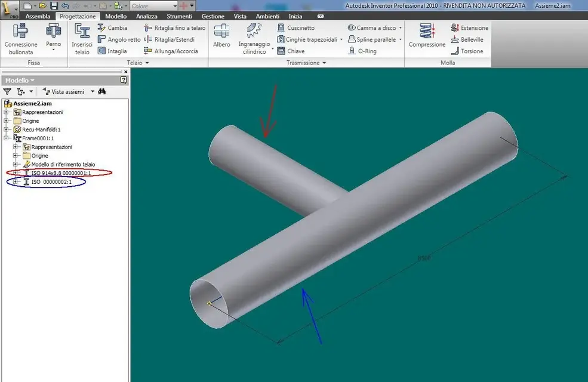Expand the Recu-Manifold:1 node
This screenshot has height=382, width=588.
click(x=6, y=130)
